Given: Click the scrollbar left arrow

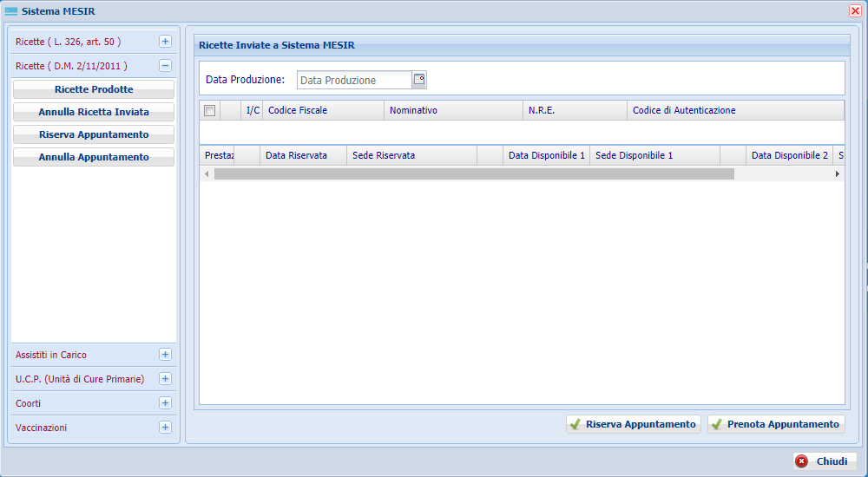Looking at the screenshot, I should [207, 173].
